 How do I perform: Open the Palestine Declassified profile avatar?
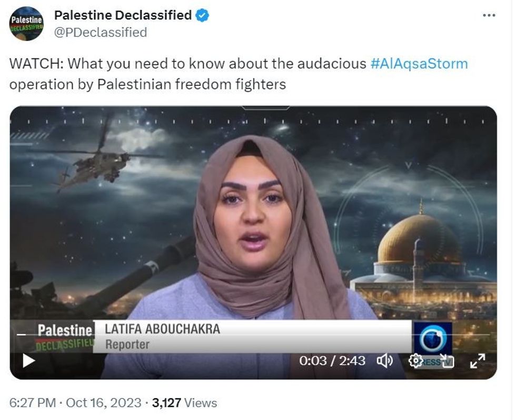[x=26, y=24]
